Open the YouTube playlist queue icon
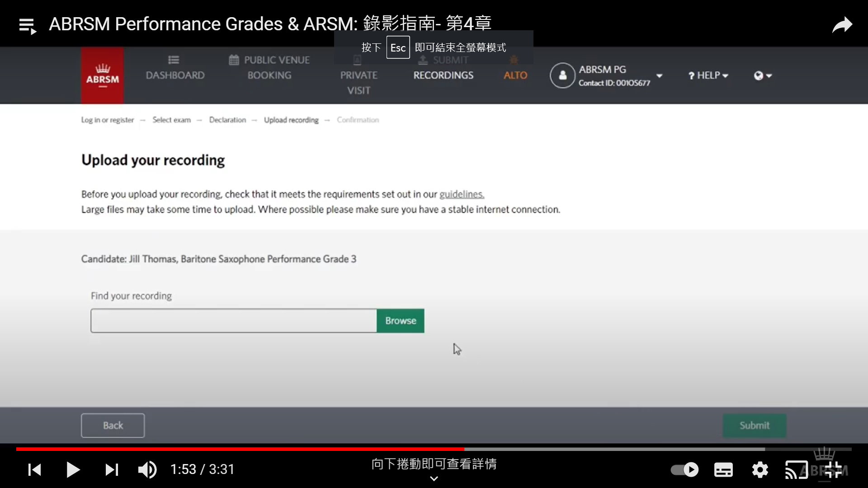This screenshot has height=488, width=868. point(28,26)
